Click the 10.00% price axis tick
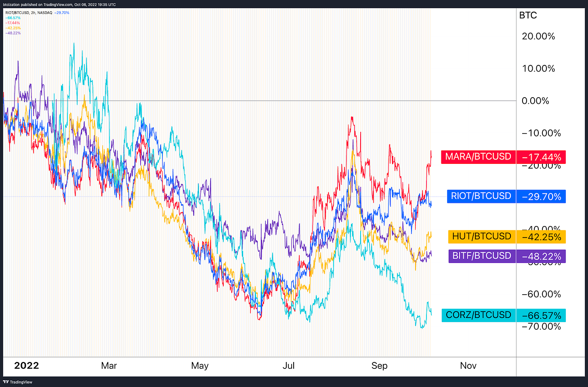 tap(538, 69)
